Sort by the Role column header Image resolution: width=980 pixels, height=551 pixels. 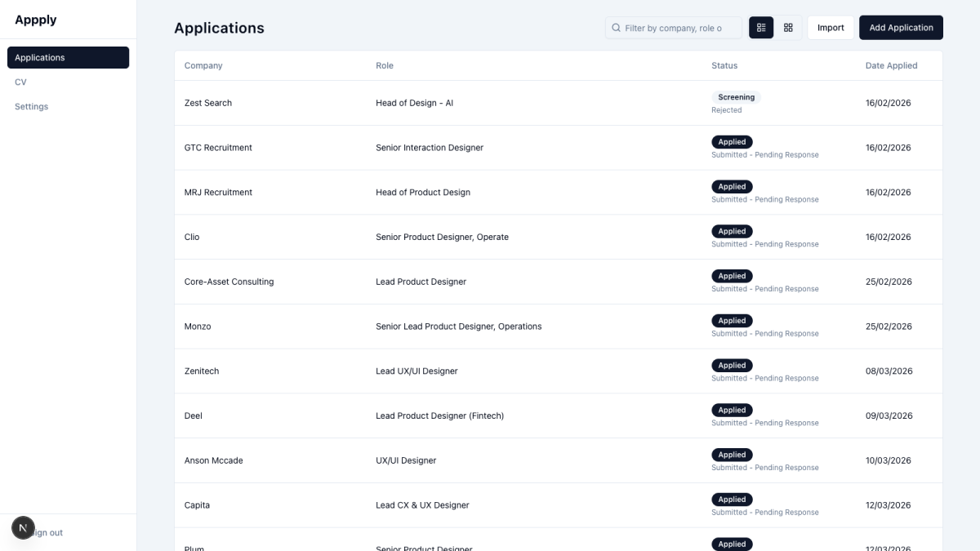(x=384, y=65)
